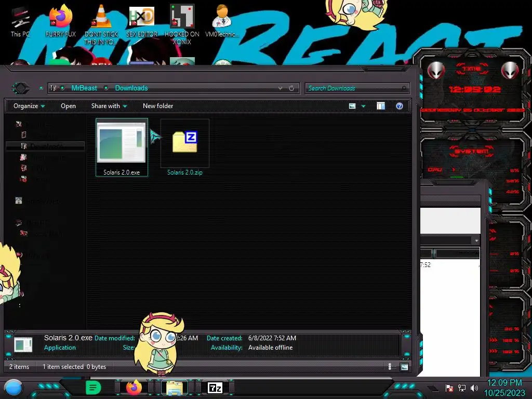Switch to details view via status bar icon
Screen dimensions: 532x399
tap(390, 366)
